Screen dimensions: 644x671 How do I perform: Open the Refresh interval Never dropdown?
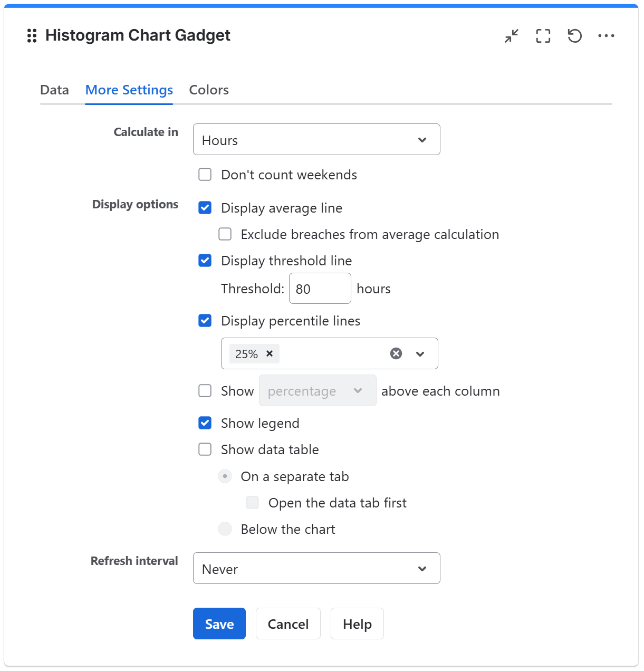(x=316, y=568)
